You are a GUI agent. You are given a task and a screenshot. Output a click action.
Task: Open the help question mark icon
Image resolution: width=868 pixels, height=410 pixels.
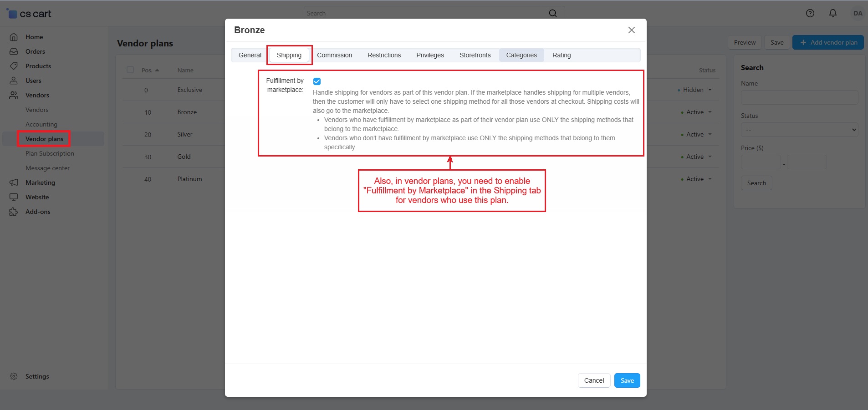[x=810, y=13]
